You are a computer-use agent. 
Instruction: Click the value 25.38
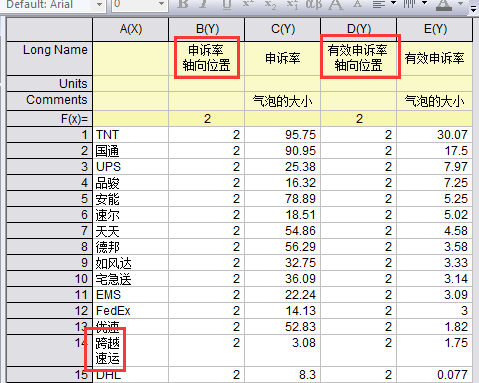[x=283, y=167]
